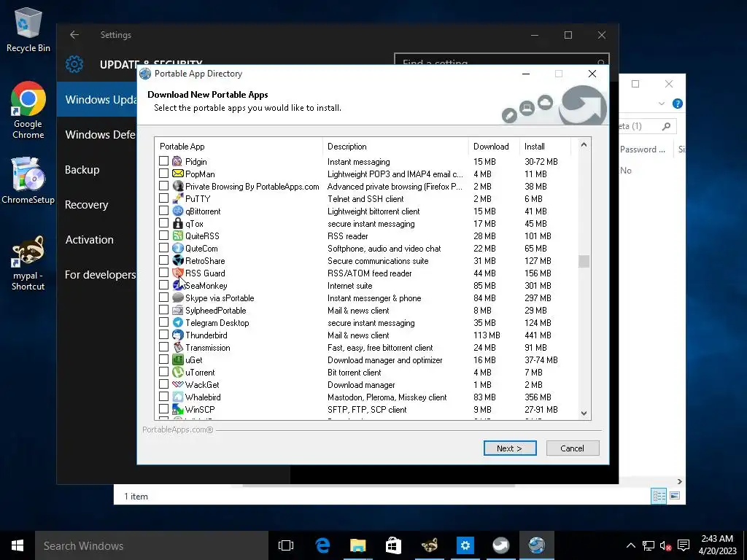Open help in the Explorer window
Viewport: 747px width, 560px height.
coord(677,104)
